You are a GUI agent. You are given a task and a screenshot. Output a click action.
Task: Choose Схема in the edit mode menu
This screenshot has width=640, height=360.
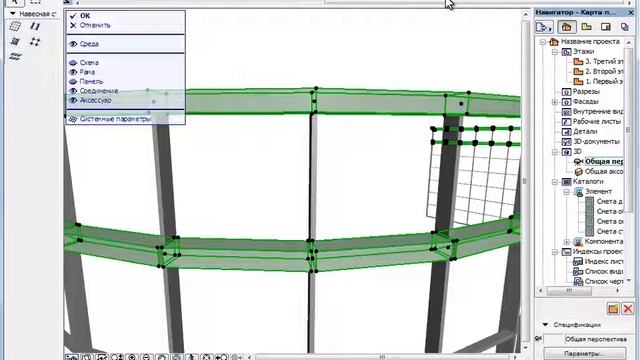(x=89, y=63)
